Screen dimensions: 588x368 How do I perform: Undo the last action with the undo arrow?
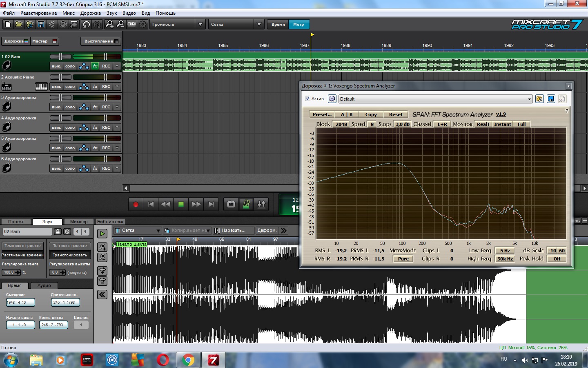click(87, 25)
